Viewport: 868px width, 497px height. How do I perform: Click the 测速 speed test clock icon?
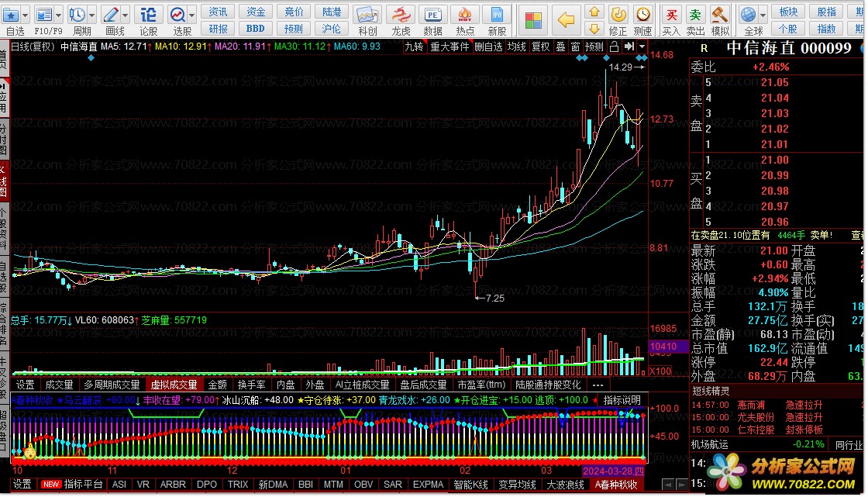tap(642, 15)
